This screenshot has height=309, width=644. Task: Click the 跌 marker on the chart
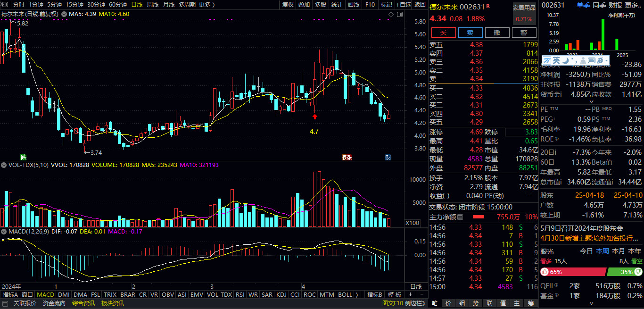click(x=24, y=157)
